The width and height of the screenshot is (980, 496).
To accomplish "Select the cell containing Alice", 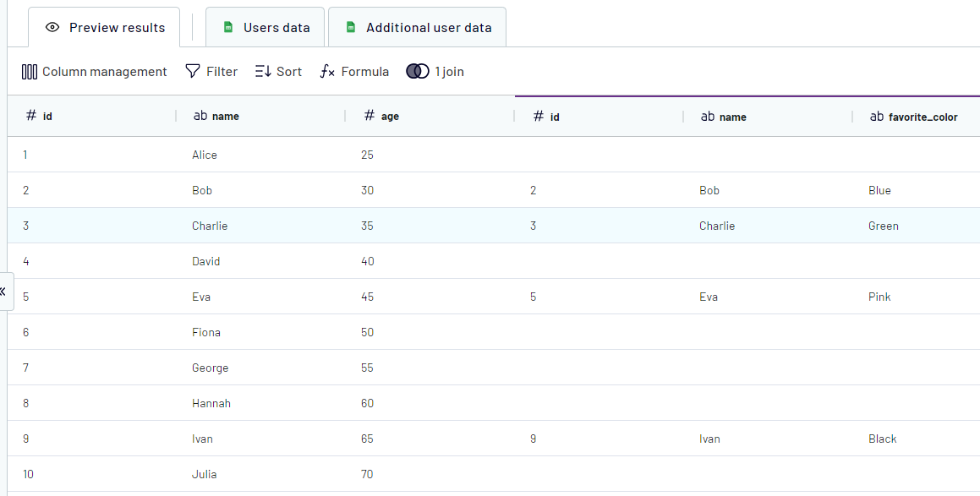I will point(205,155).
